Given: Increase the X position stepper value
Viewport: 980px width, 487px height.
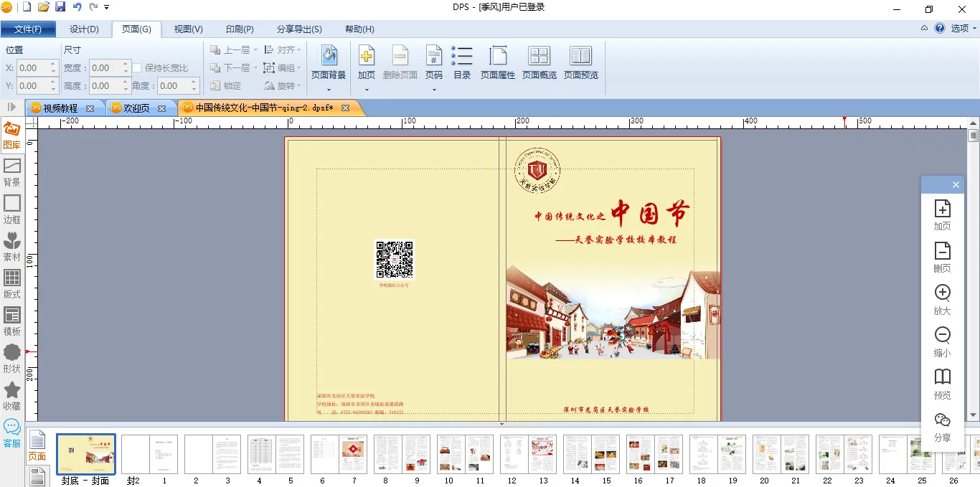Looking at the screenshot, I should coord(53,65).
